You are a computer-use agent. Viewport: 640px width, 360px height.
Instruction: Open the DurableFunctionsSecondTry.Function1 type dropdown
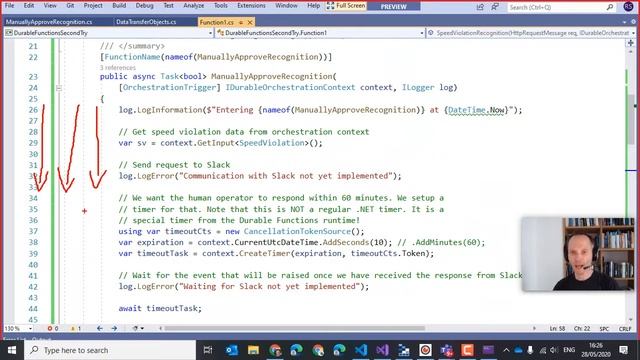(320, 33)
